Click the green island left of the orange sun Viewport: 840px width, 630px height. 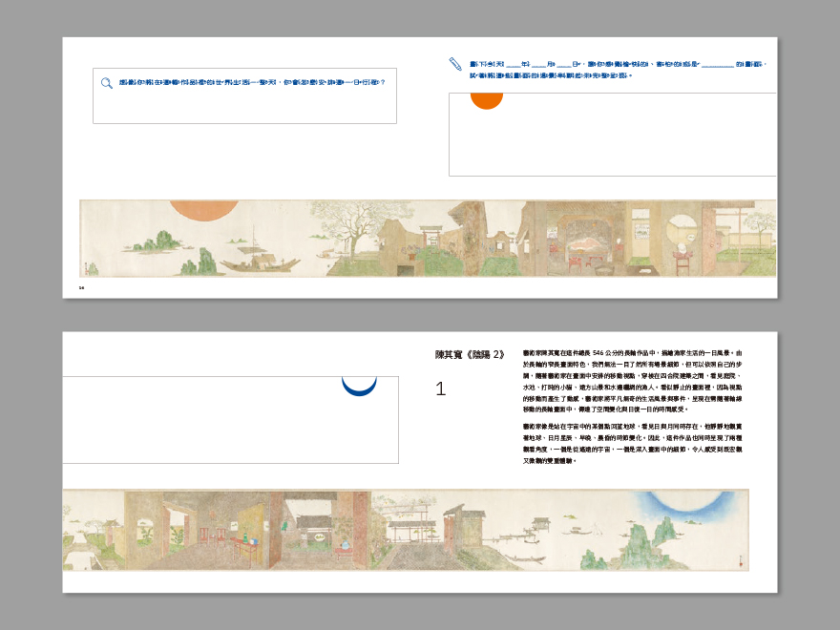tap(155, 241)
